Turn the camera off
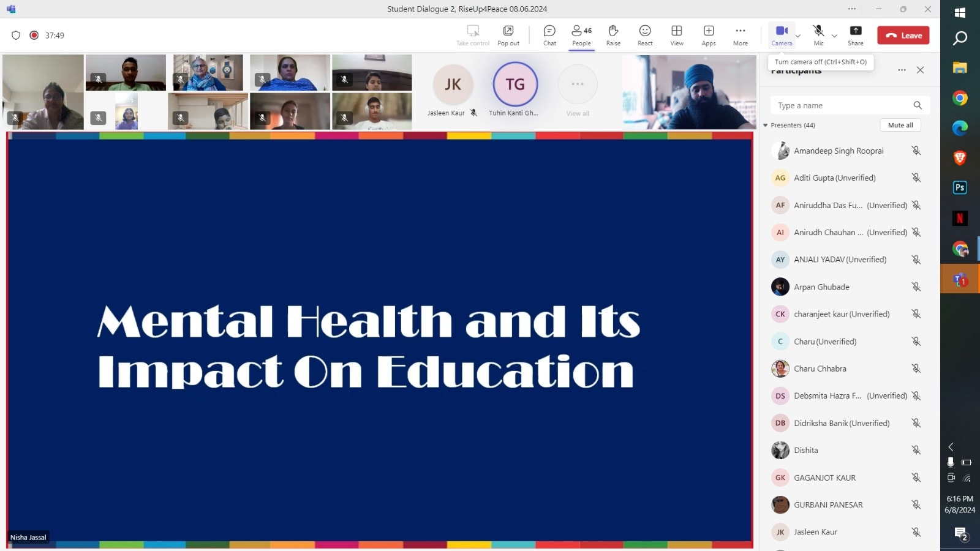This screenshot has width=980, height=551. [782, 36]
